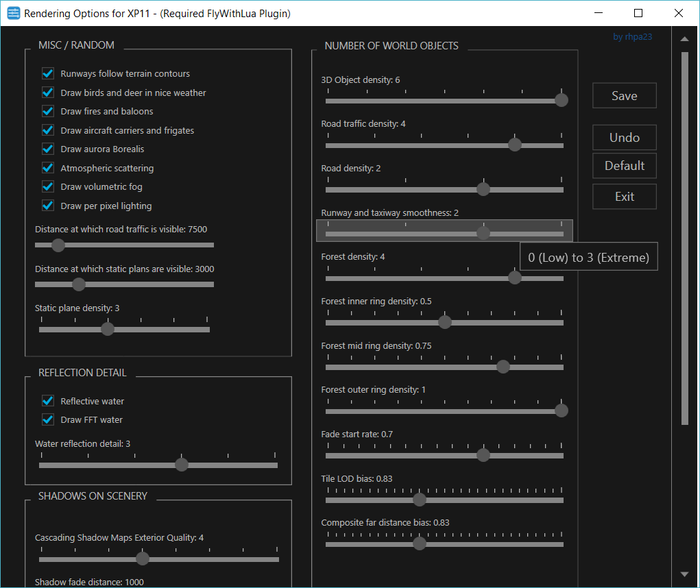Minimize the Rendering Options window
The image size is (700, 588).
[599, 13]
